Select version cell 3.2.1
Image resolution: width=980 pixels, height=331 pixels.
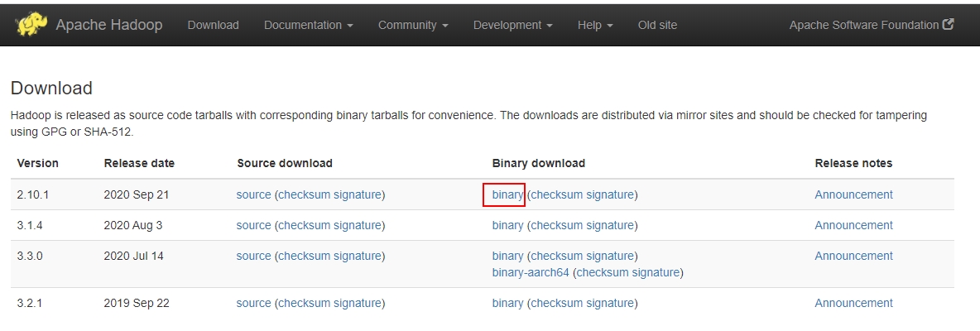(30, 303)
